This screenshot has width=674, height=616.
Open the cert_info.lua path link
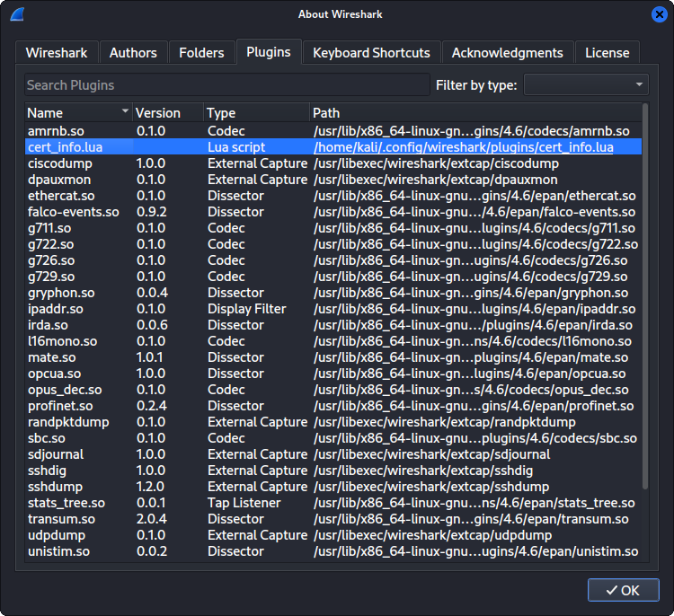click(463, 146)
